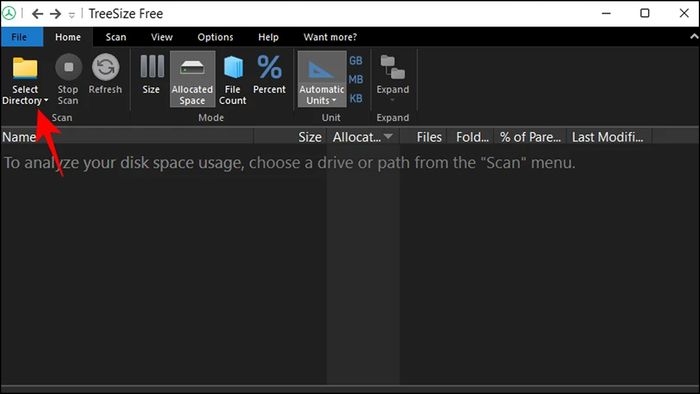This screenshot has width=700, height=394.
Task: Toggle Allocated Space mode
Action: [192, 79]
